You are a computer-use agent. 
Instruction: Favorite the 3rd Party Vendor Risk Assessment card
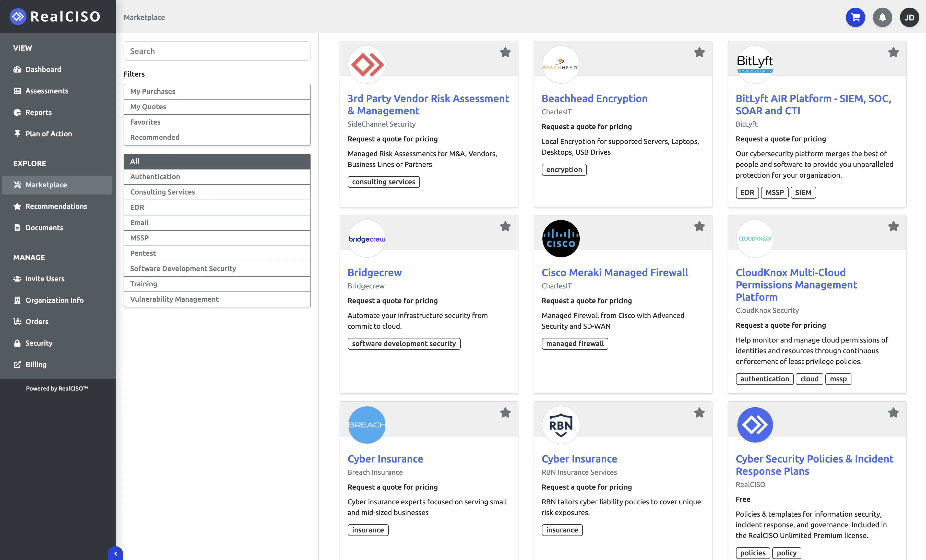(x=505, y=52)
